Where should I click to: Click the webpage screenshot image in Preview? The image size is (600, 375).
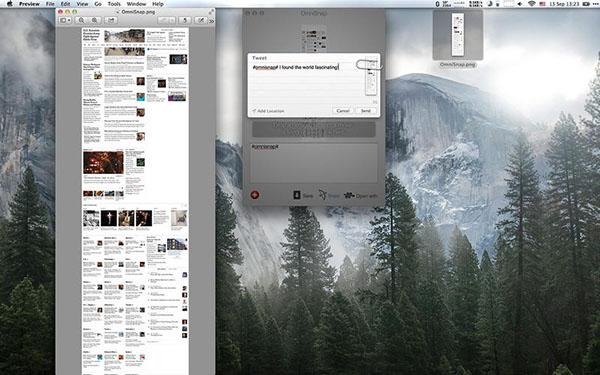pos(135,201)
